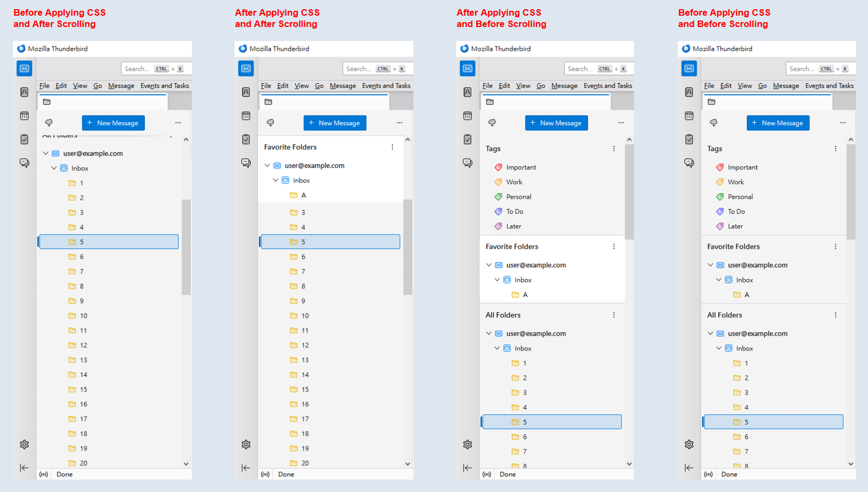868x492 pixels.
Task: Click Get Messages cloud icon in second screenshot
Action: [x=270, y=123]
